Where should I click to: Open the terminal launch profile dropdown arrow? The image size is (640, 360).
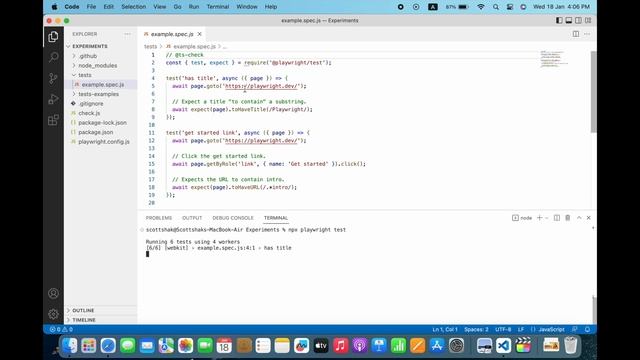(547, 218)
